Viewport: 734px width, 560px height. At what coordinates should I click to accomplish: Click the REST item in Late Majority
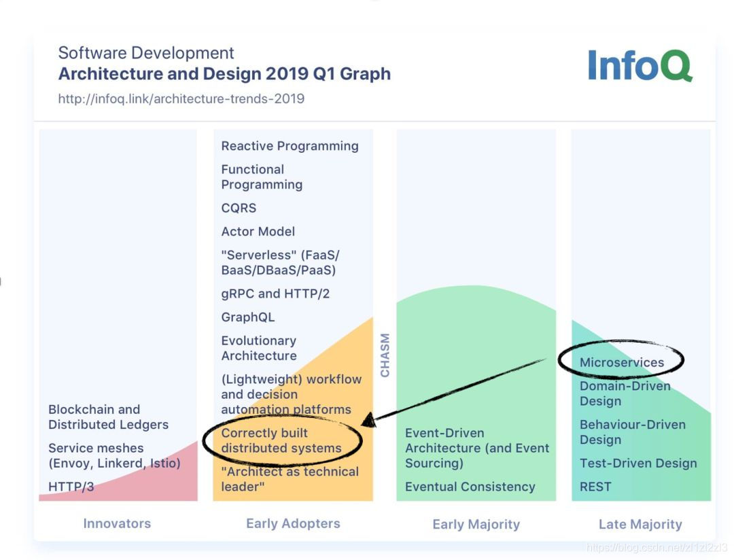(595, 487)
